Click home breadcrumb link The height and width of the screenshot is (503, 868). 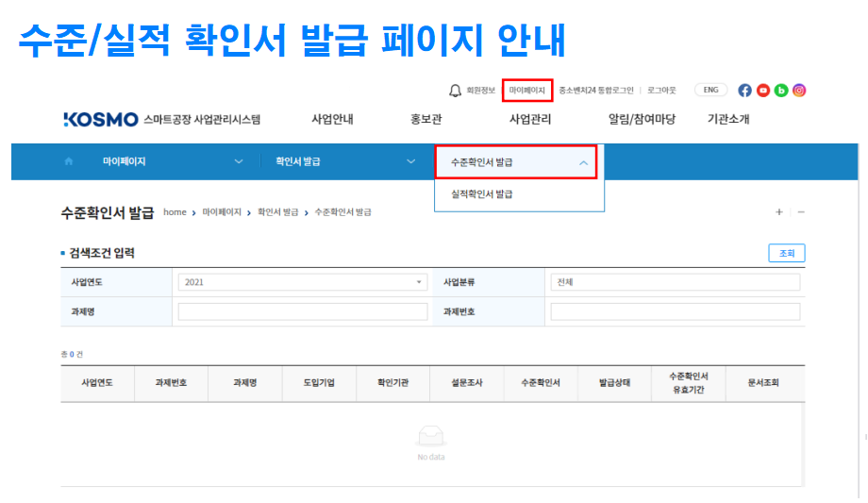[x=175, y=212]
